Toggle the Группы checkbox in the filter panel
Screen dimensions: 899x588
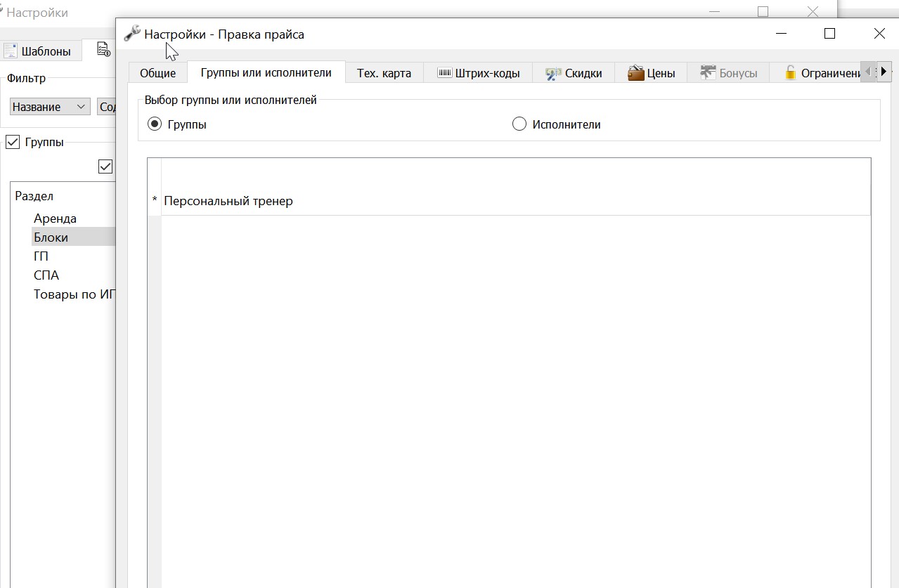(x=12, y=142)
